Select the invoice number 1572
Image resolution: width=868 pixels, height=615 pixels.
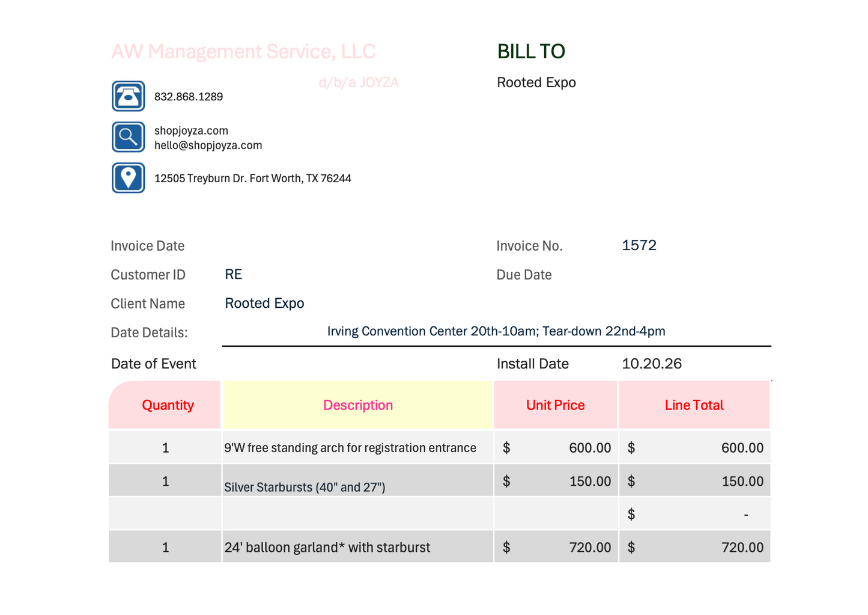coord(639,245)
